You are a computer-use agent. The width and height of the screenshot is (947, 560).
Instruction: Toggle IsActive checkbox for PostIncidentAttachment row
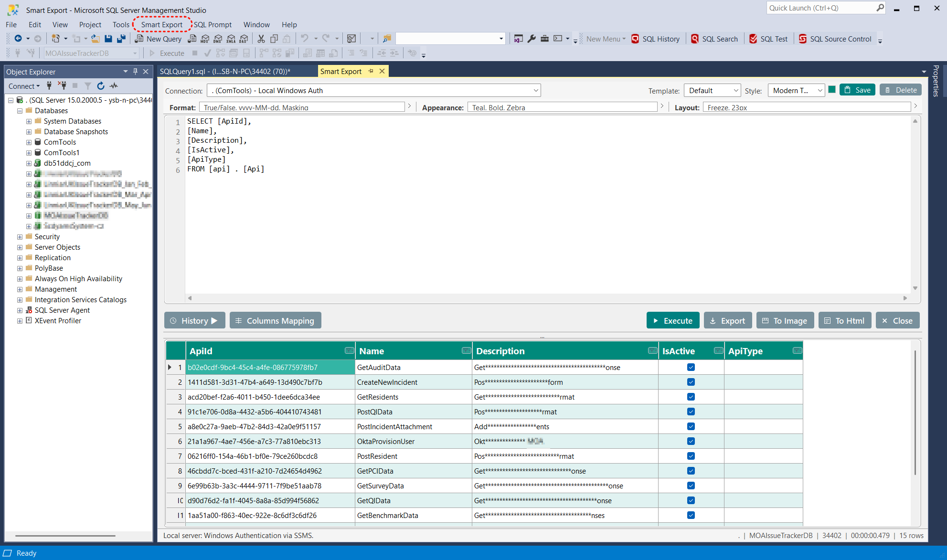coord(691,426)
